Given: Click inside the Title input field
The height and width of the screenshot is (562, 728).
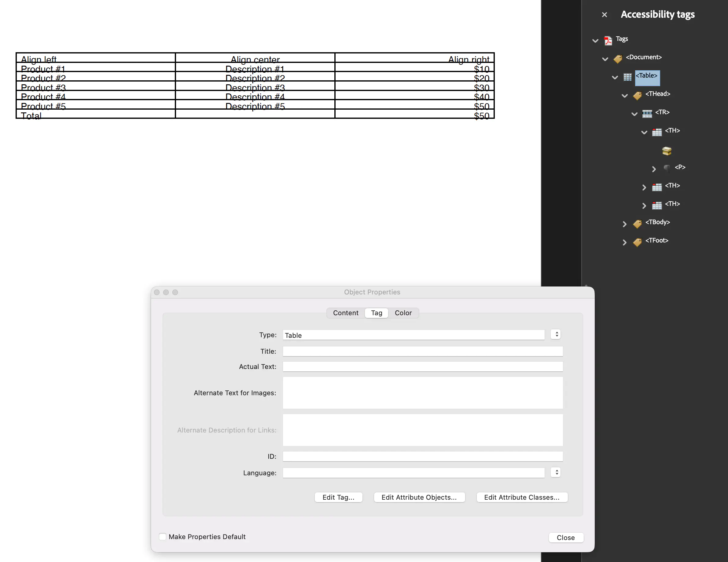Looking at the screenshot, I should pyautogui.click(x=422, y=351).
